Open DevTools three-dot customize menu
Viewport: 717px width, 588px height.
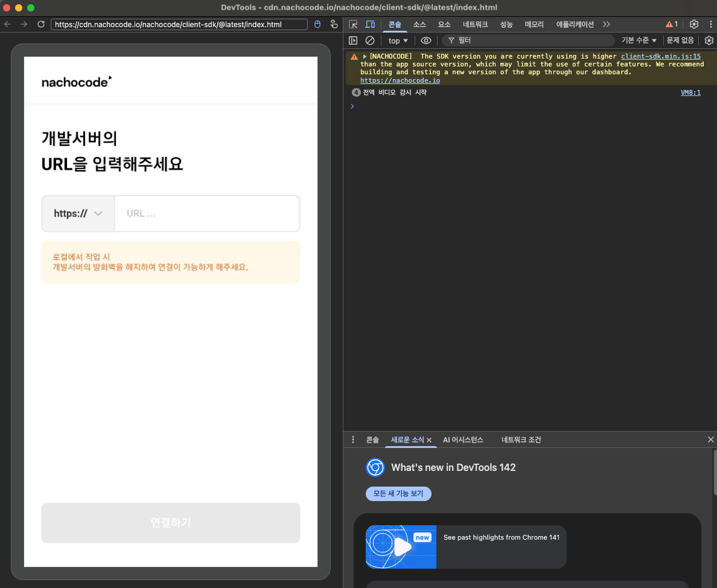(710, 24)
